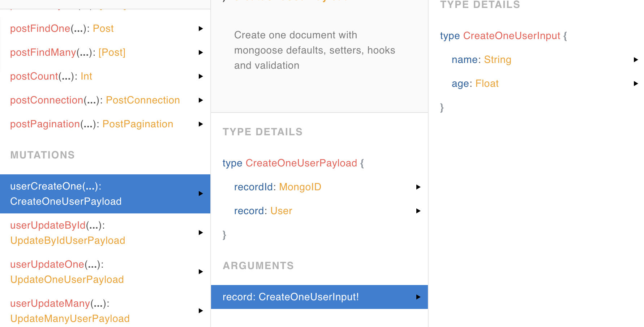
Task: Click the recordId field name
Action: click(253, 187)
